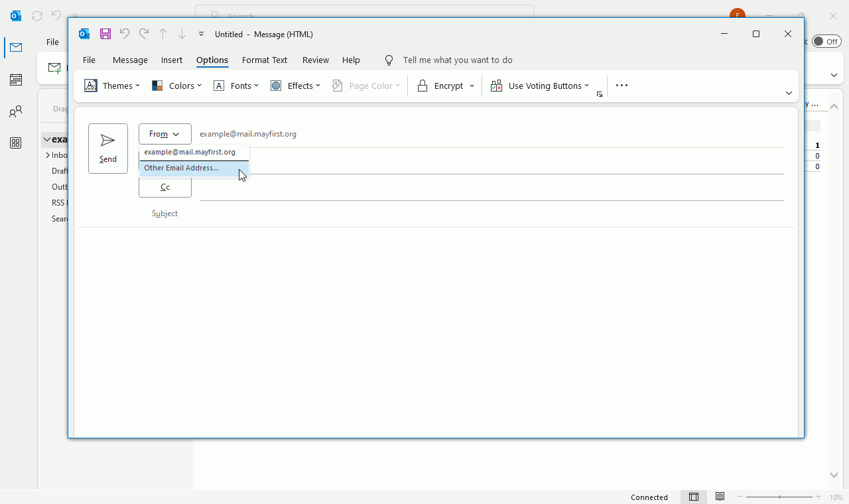Expand the Inbox folder in the main window
Image resolution: width=849 pixels, height=504 pixels.
pyautogui.click(x=48, y=155)
